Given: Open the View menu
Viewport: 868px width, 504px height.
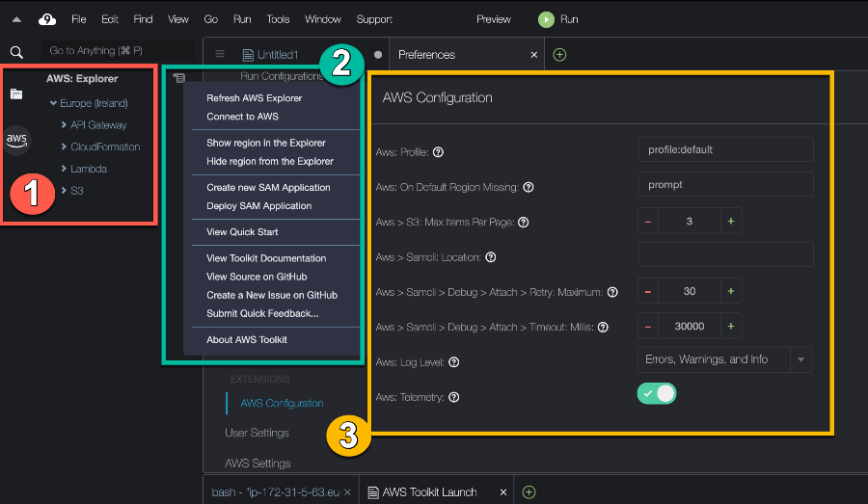Looking at the screenshot, I should pyautogui.click(x=177, y=19).
